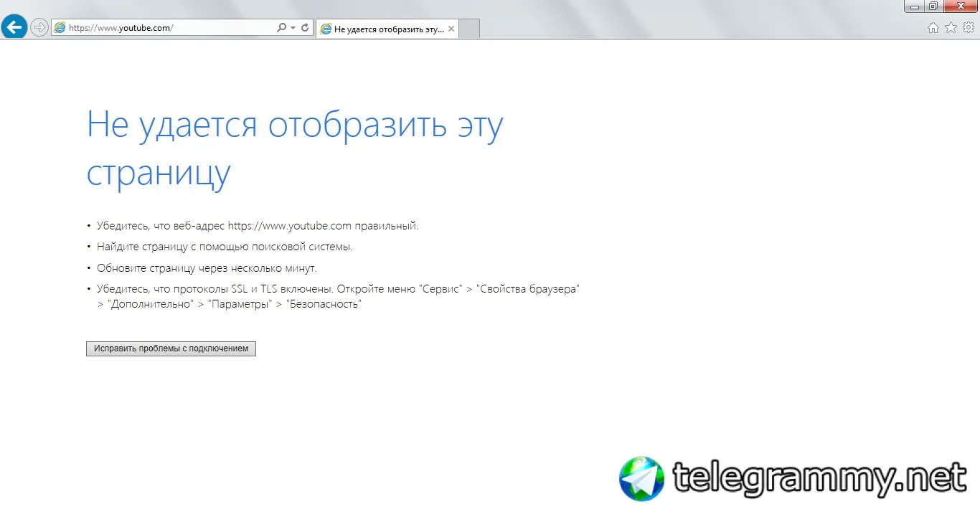This screenshot has height=522, width=980.
Task: Click the line "Обновите страницу через несколько минут."
Action: (x=207, y=268)
